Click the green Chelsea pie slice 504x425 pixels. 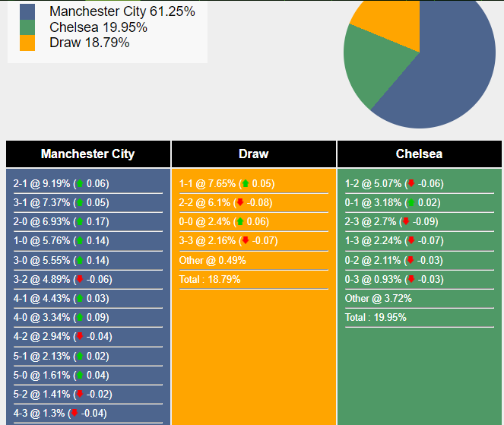point(376,65)
